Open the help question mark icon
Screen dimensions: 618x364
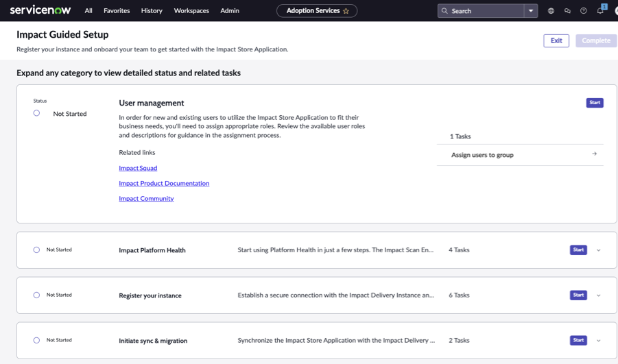(583, 11)
